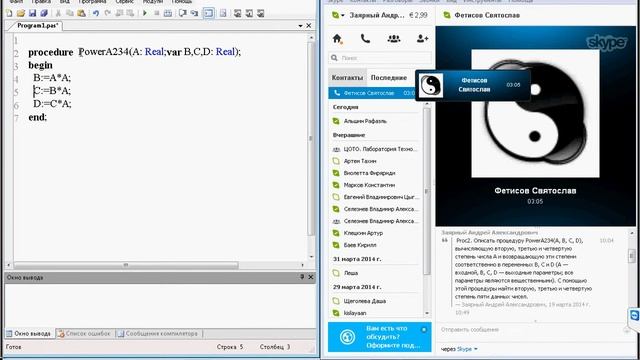Add a new contact in Skype
640x360 pixels.
point(422,39)
